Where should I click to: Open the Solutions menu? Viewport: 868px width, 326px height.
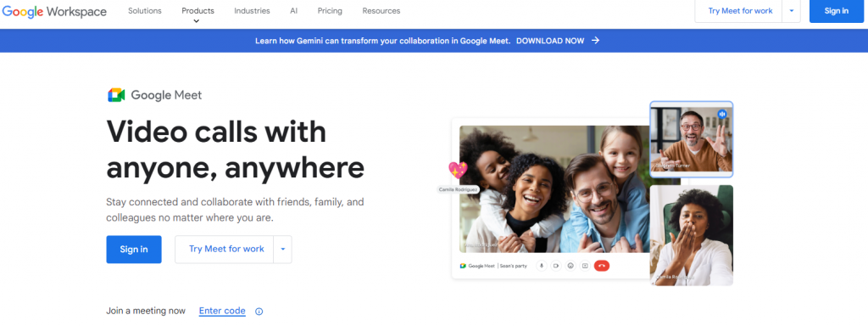[145, 10]
